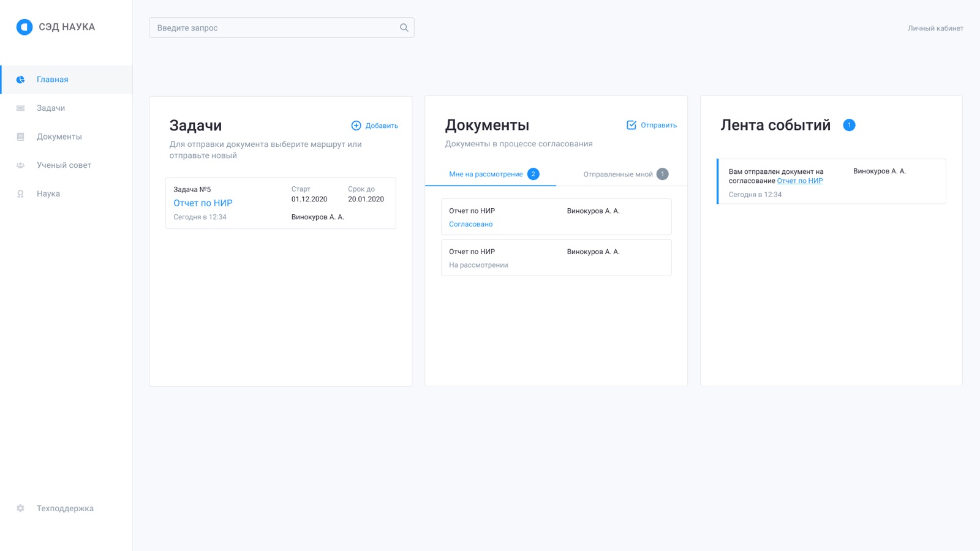Open document card with status Согласовано
The image size is (980, 551).
(556, 217)
